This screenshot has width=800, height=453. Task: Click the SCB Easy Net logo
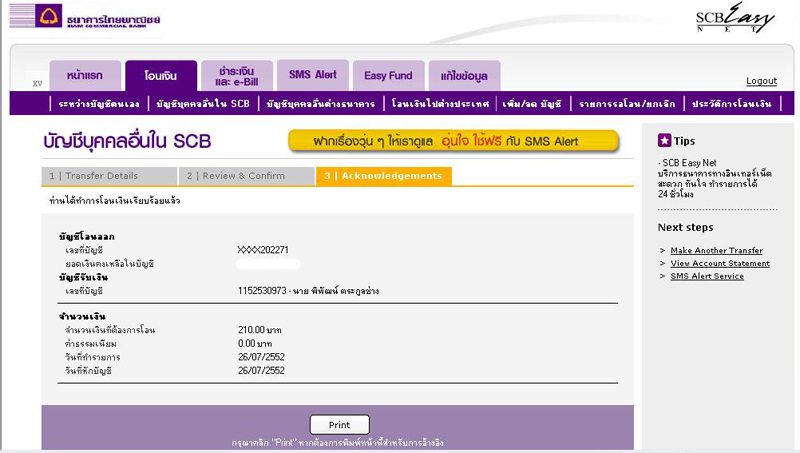[x=735, y=18]
